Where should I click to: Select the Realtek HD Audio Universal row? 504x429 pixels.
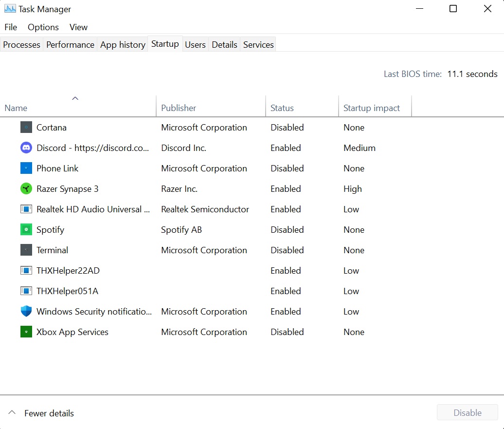93,209
